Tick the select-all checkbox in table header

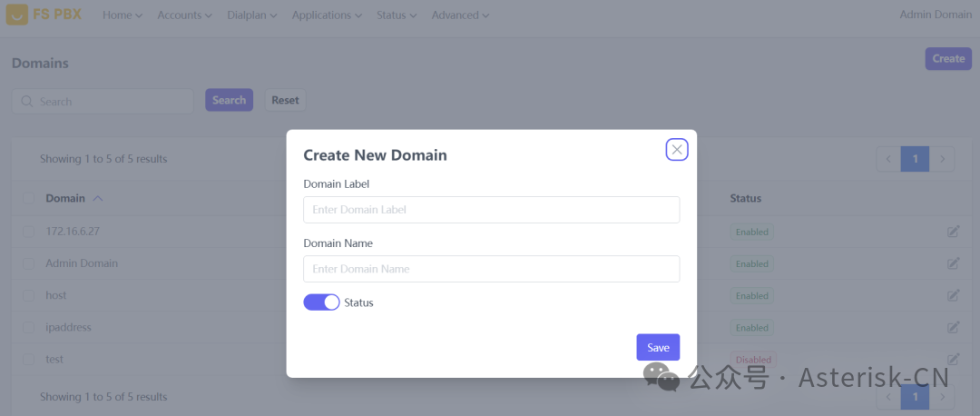pos(28,198)
